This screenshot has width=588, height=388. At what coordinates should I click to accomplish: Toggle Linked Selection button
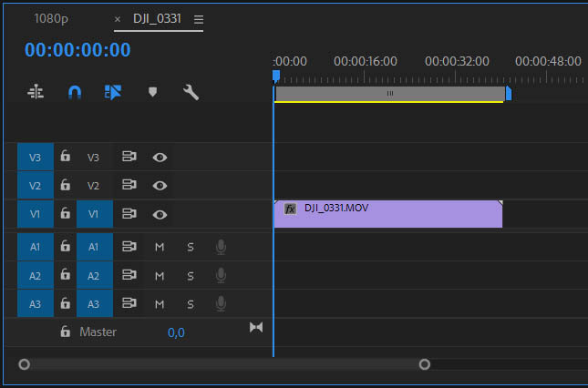tap(113, 92)
